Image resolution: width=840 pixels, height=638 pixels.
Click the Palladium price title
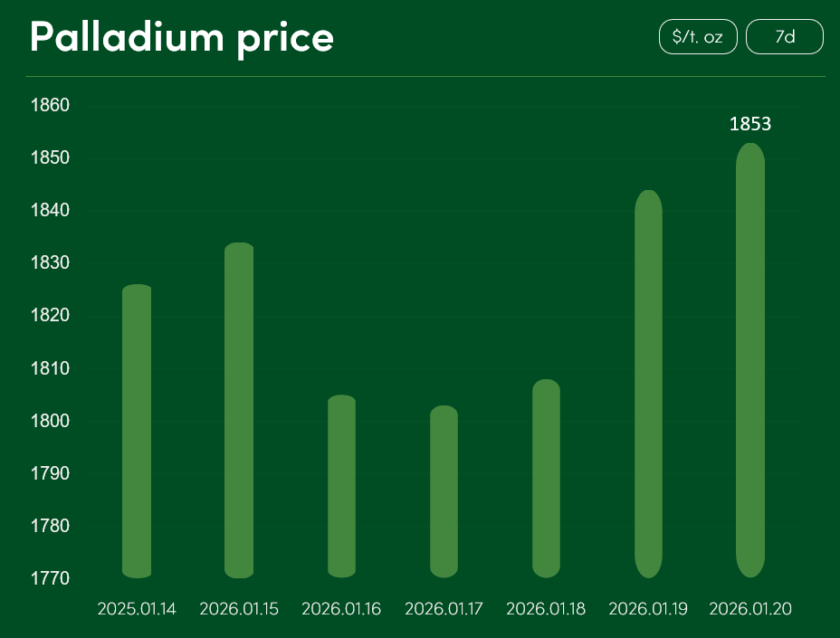pyautogui.click(x=182, y=38)
